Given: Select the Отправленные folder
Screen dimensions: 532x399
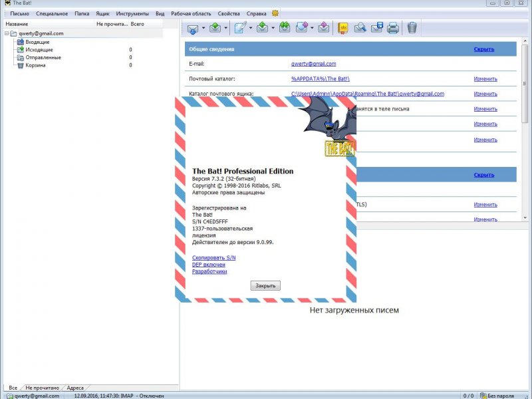Looking at the screenshot, I should pos(43,57).
